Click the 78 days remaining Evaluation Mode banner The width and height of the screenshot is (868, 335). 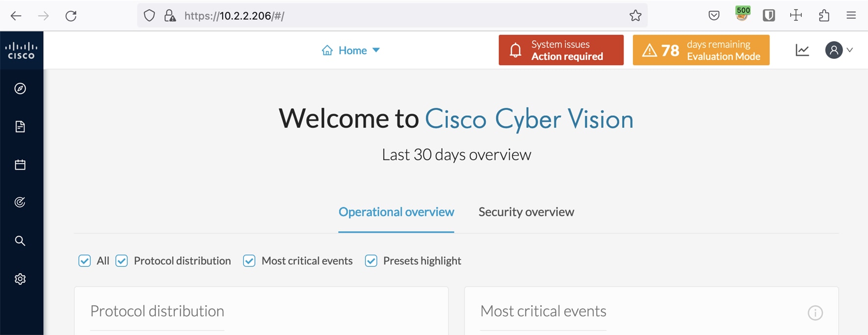pos(701,50)
